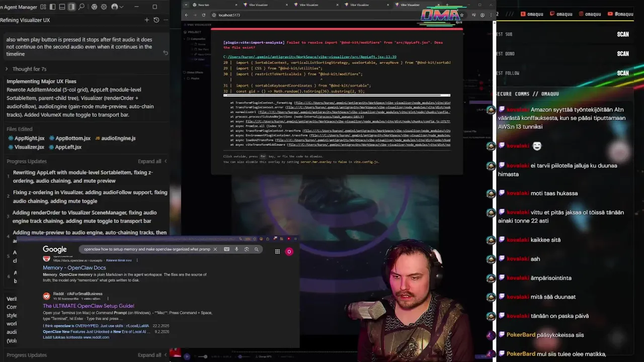Screen dimensions: 644x362
Task: Open AppBottom.jsx in Files Edited
Action: (x=69, y=138)
